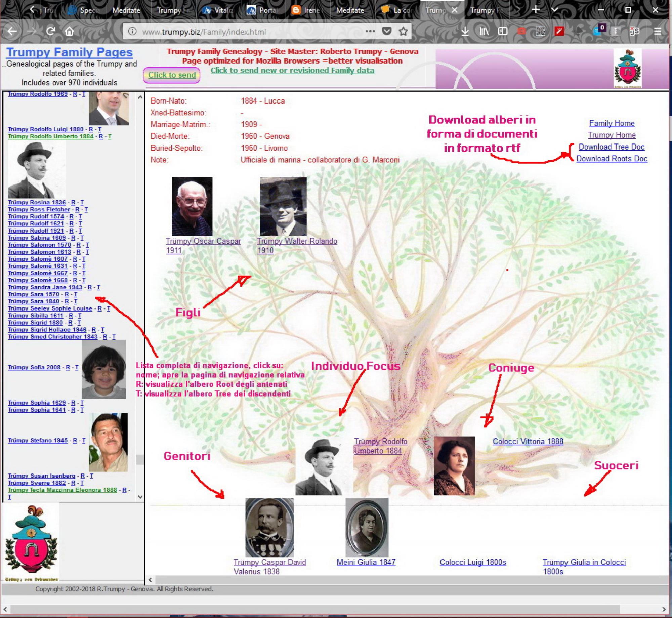The height and width of the screenshot is (618, 672).
Task: Select Trümpy Rodolfo Luigi 1880 in sidebar
Action: [x=46, y=129]
